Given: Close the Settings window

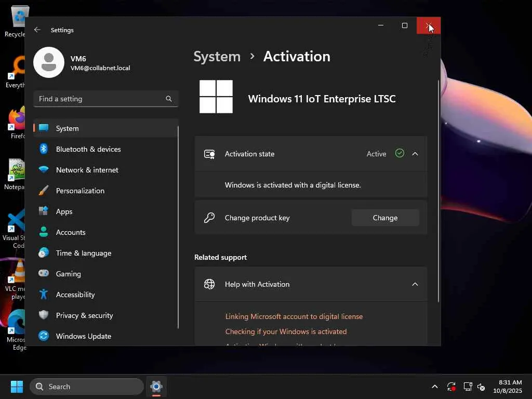Looking at the screenshot, I should click(429, 25).
